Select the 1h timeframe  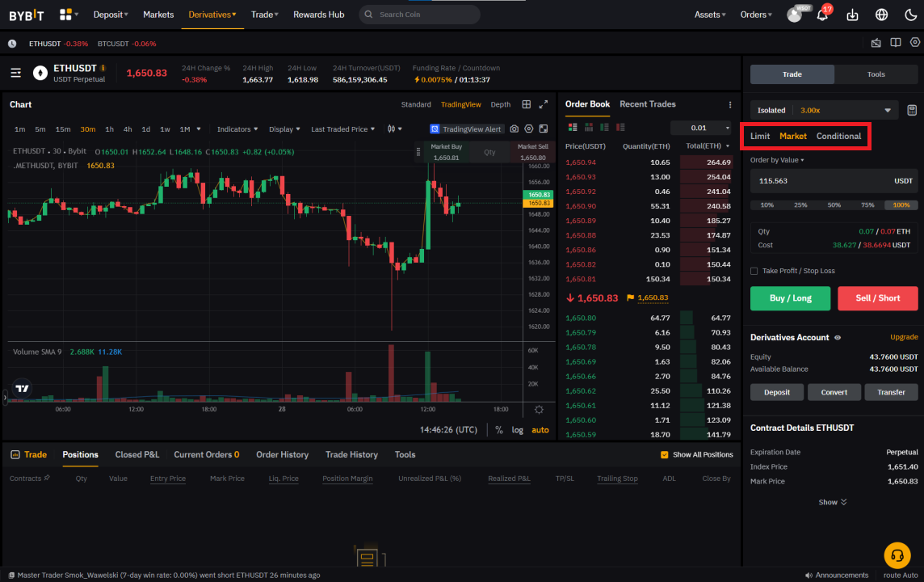pos(109,129)
